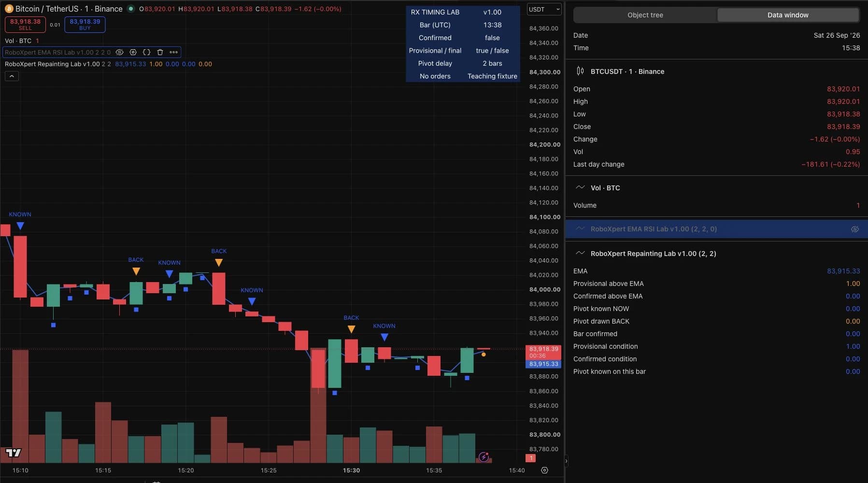Click the Bar confirmed row

click(x=716, y=334)
